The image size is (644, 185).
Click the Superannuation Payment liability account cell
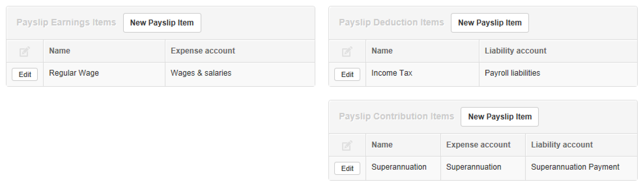click(575, 167)
